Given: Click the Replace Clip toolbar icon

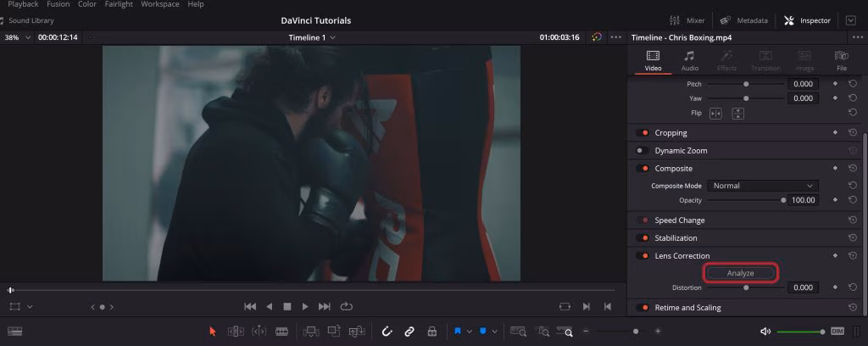Looking at the screenshot, I should [x=357, y=331].
